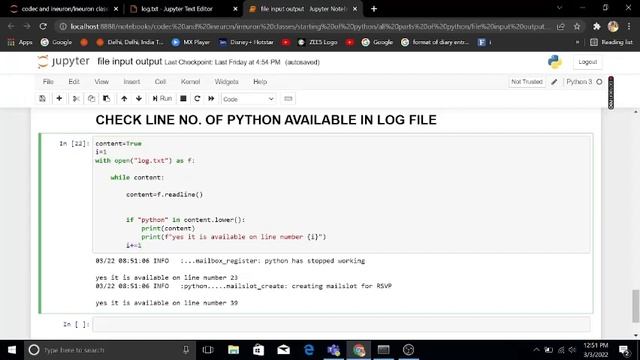This screenshot has height=360, width=640.
Task: Open the Insert menu
Action: pos(132,82)
